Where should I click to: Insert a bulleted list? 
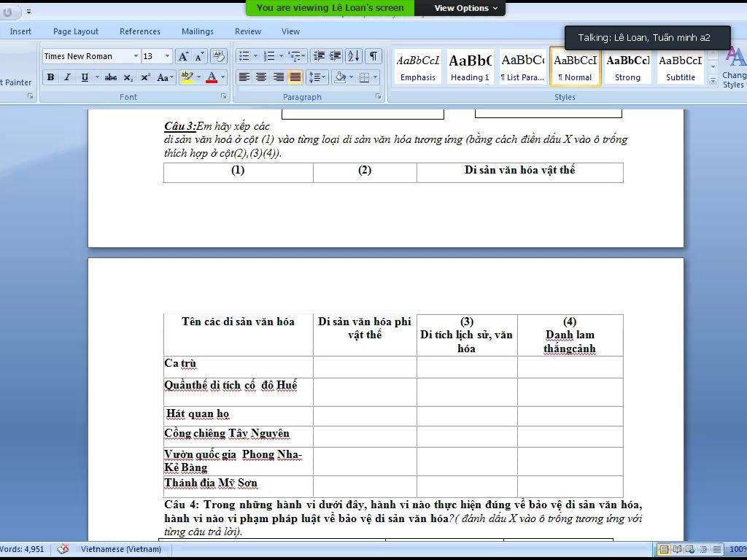pyautogui.click(x=244, y=56)
